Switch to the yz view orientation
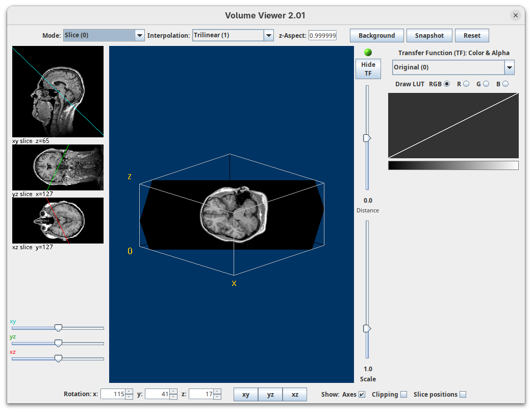 point(270,394)
